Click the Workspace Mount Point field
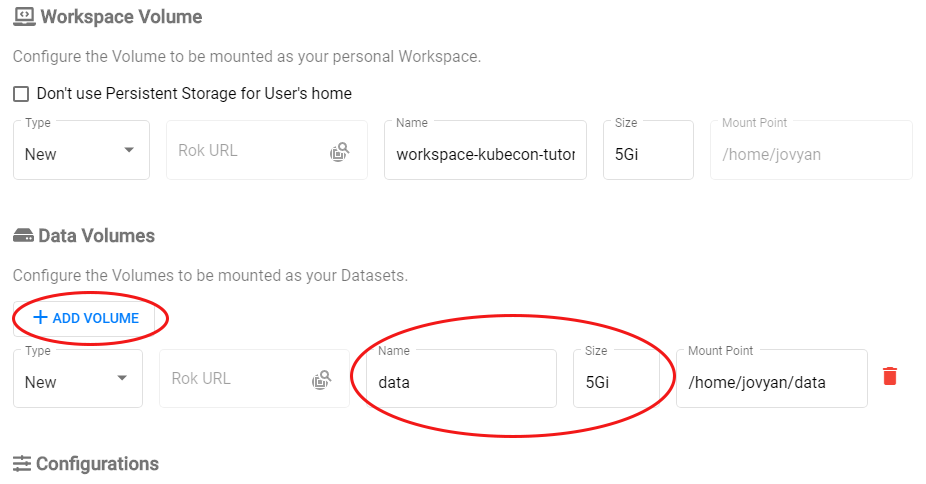 click(x=810, y=154)
